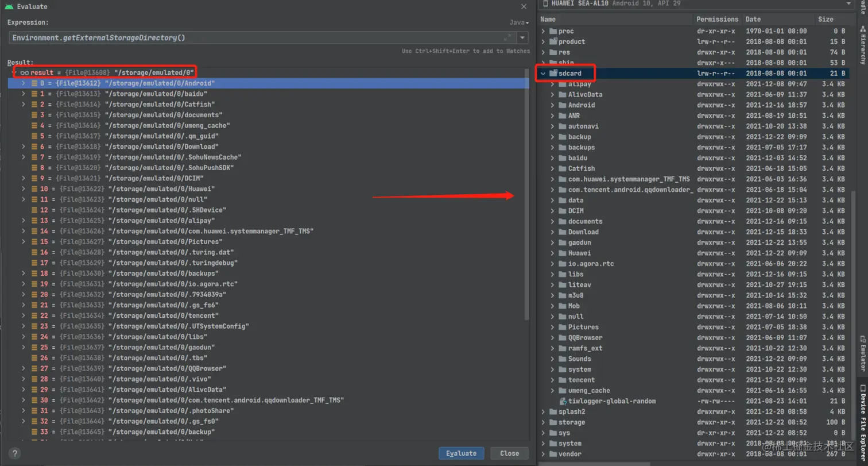This screenshot has width=868, height=466.
Task: Click the date "2021-08-23 14:01"
Action: click(776, 401)
